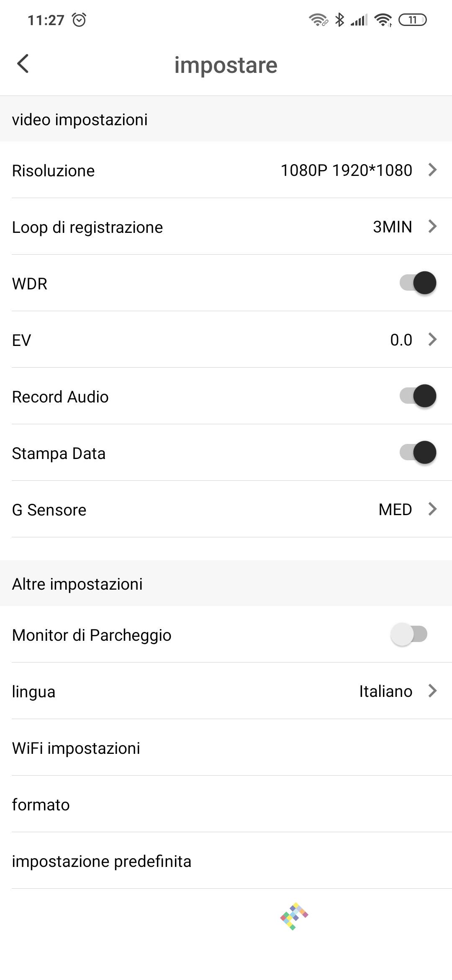
Task: Tap the Bluetooth status icon
Action: coord(339,20)
